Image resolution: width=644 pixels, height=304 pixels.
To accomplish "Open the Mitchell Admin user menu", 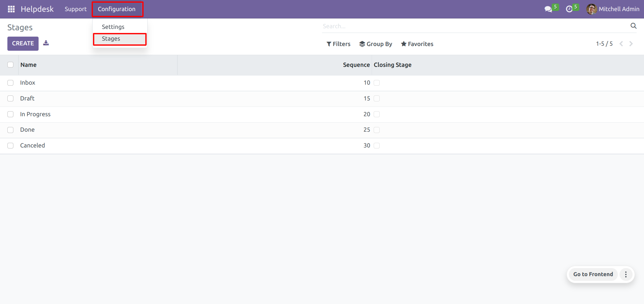I will [613, 9].
